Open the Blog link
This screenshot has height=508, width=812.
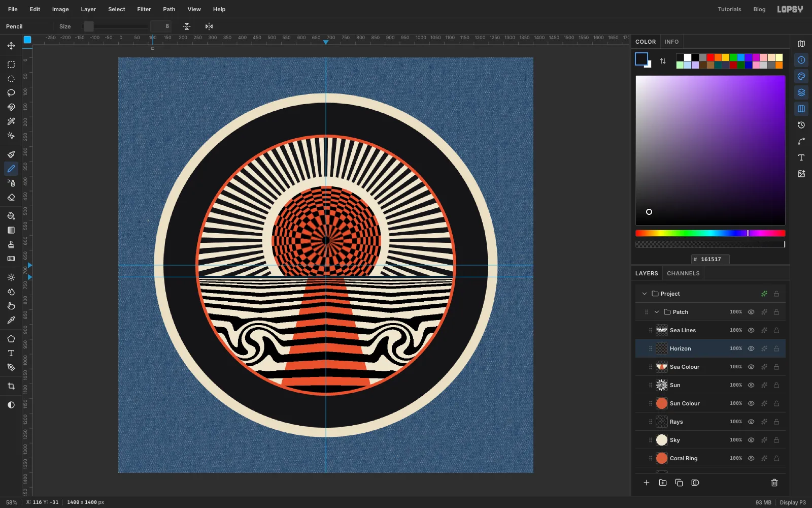pyautogui.click(x=759, y=9)
